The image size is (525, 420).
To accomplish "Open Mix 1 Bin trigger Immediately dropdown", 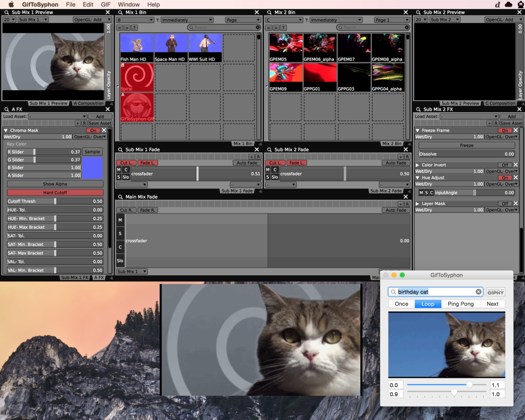I will point(187,20).
